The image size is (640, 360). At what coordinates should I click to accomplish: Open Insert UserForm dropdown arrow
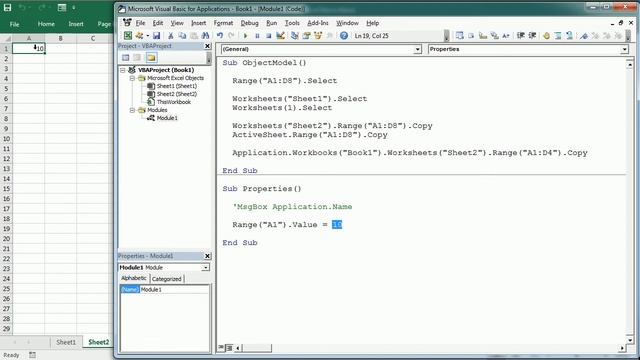coord(147,36)
